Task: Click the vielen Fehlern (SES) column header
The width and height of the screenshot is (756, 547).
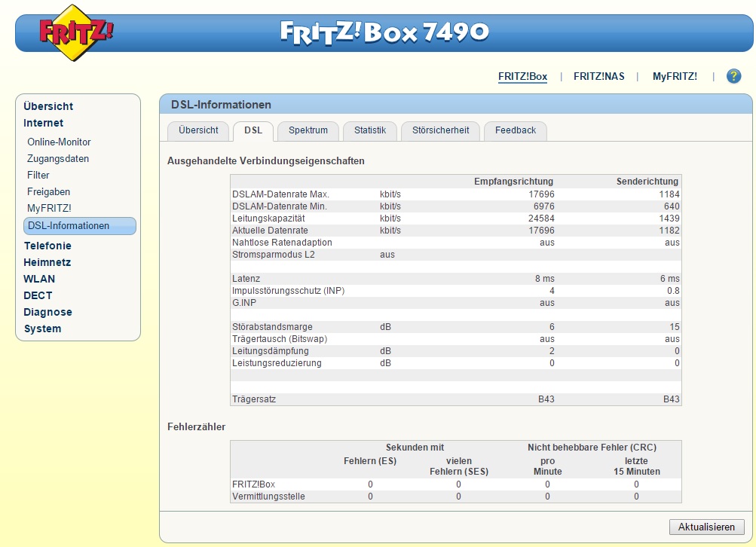Action: coord(459,466)
